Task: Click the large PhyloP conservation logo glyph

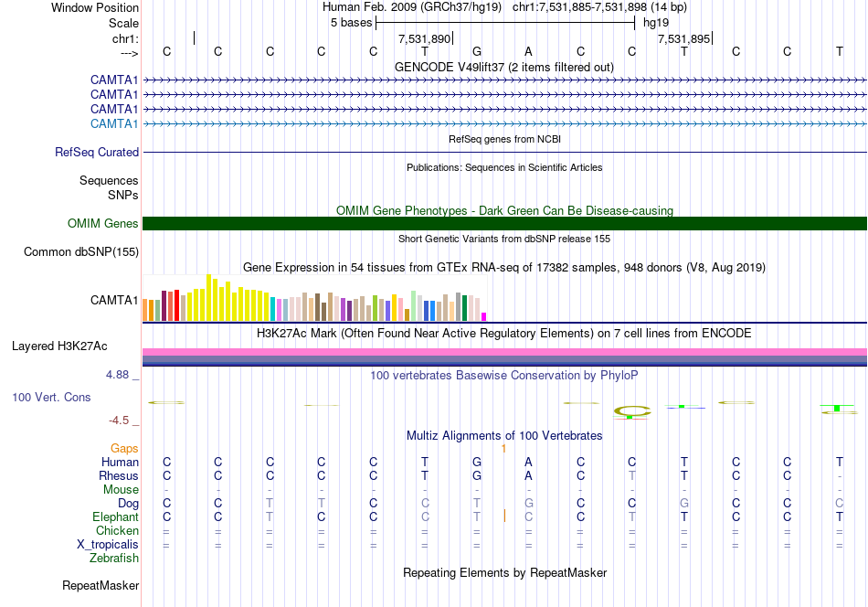Action: click(632, 412)
